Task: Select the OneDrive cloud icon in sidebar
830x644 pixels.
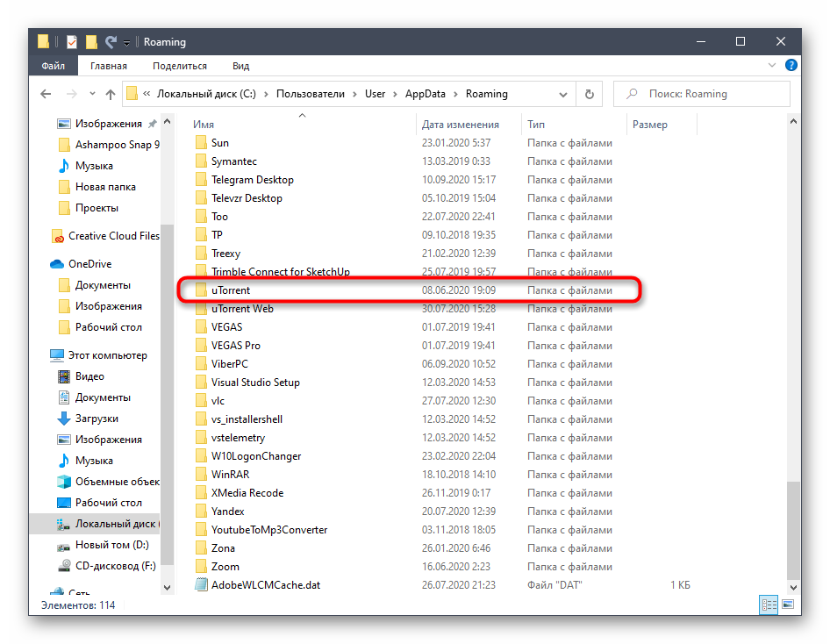Action: click(x=57, y=264)
